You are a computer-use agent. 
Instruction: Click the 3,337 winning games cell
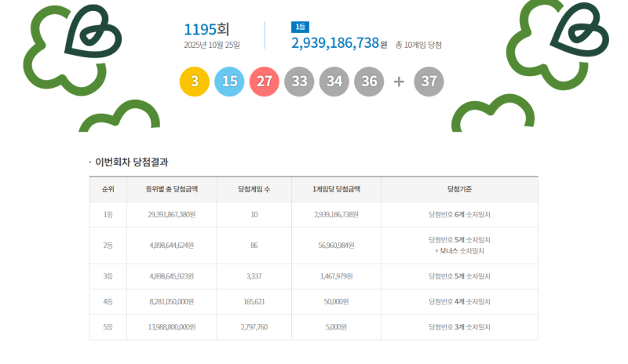tap(254, 276)
